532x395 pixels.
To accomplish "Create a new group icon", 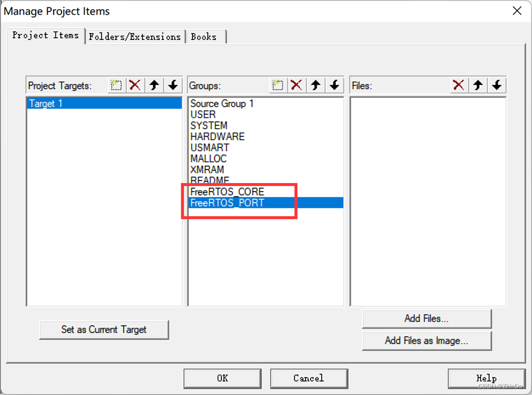I will coord(277,85).
